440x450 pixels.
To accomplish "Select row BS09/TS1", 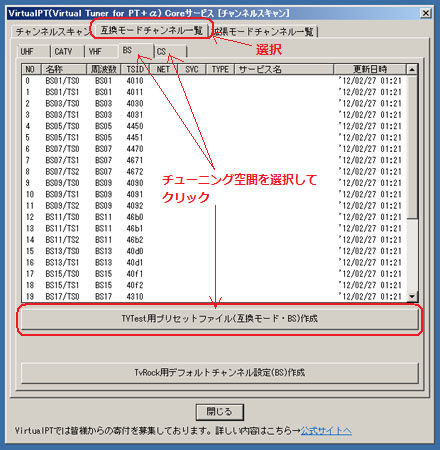I will (214, 194).
